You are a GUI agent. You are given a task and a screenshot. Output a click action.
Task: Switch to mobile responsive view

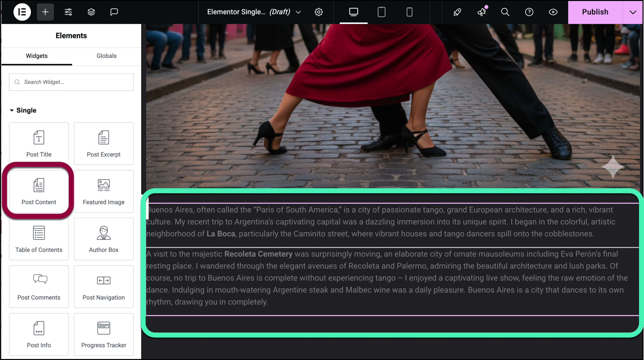point(409,12)
